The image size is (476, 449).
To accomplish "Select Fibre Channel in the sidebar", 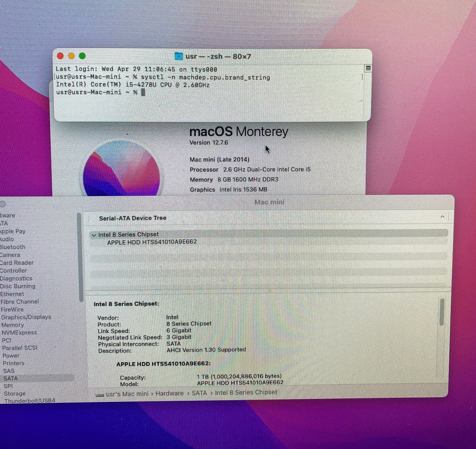I will [x=19, y=302].
